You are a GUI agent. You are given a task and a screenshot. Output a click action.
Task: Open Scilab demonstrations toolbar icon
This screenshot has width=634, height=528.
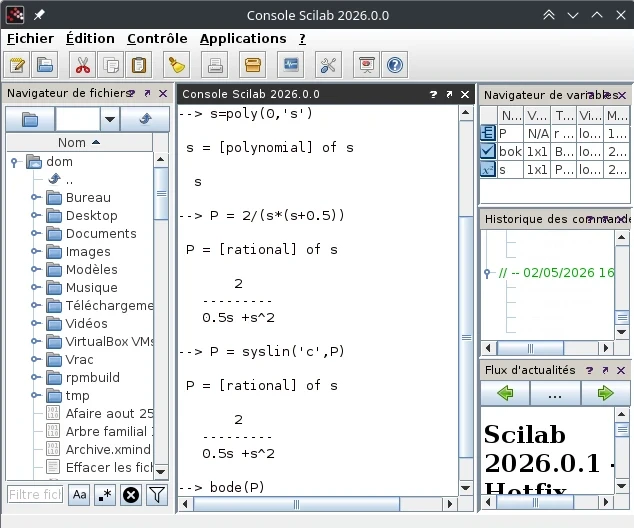(x=367, y=65)
